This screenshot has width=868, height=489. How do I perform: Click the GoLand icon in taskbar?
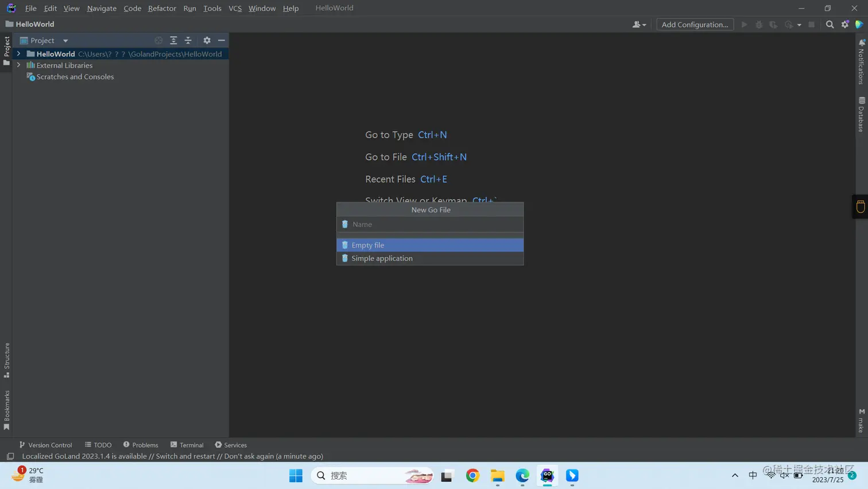547,476
